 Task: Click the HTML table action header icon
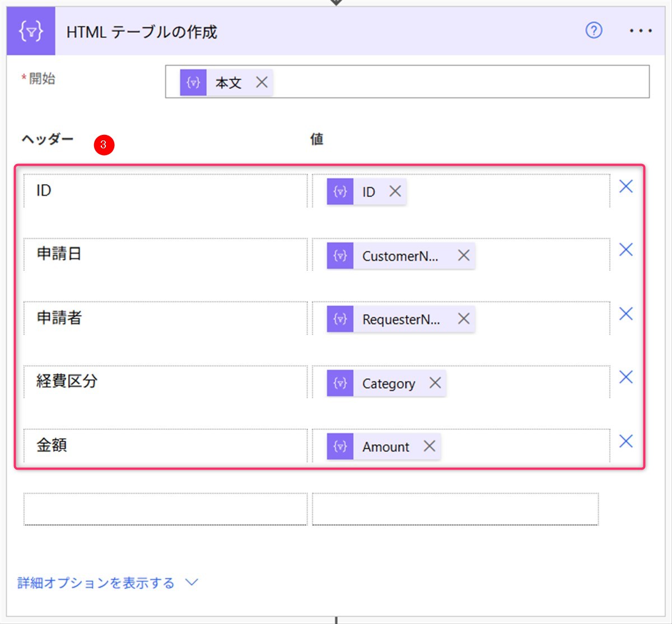click(x=31, y=31)
